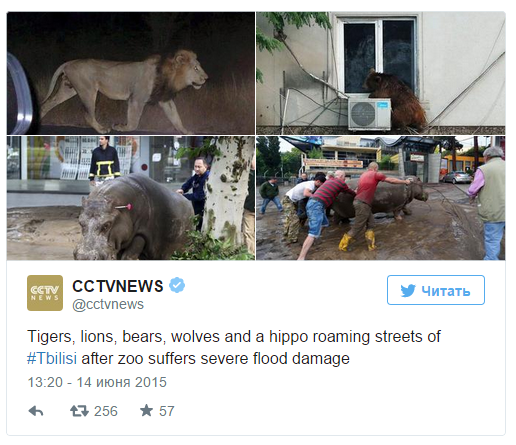516x445 pixels.
Task: Open the @cctvnews handle link
Action: tap(108, 304)
